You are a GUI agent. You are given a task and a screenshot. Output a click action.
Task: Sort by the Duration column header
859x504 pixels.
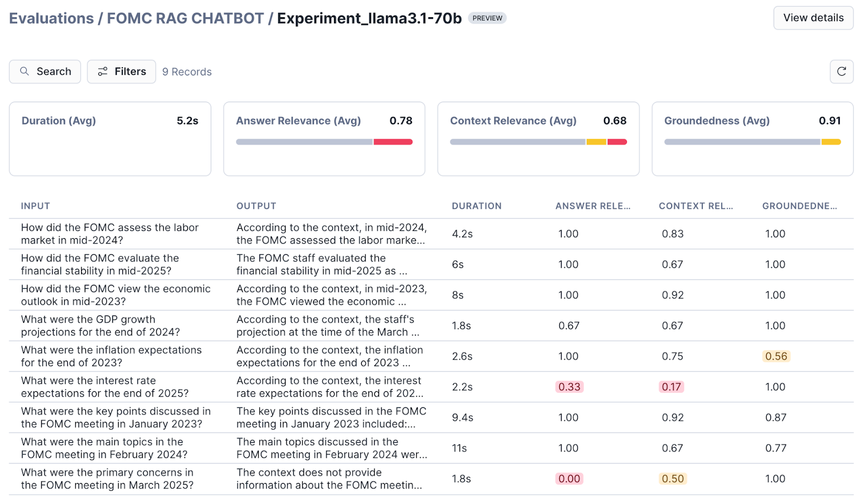click(476, 206)
